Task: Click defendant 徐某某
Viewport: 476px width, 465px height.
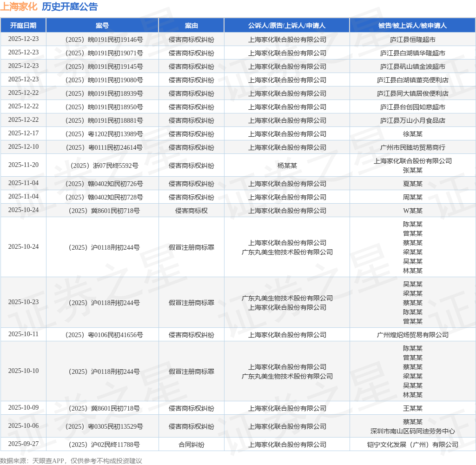Action: (413, 134)
